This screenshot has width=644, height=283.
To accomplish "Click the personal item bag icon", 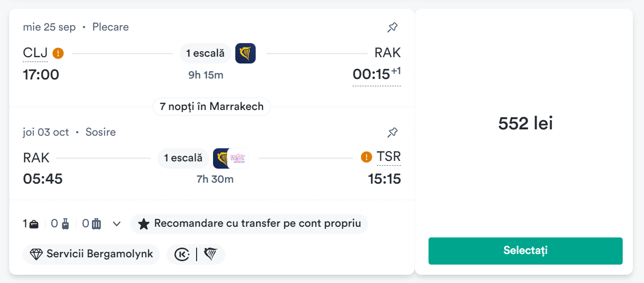I will [x=34, y=224].
